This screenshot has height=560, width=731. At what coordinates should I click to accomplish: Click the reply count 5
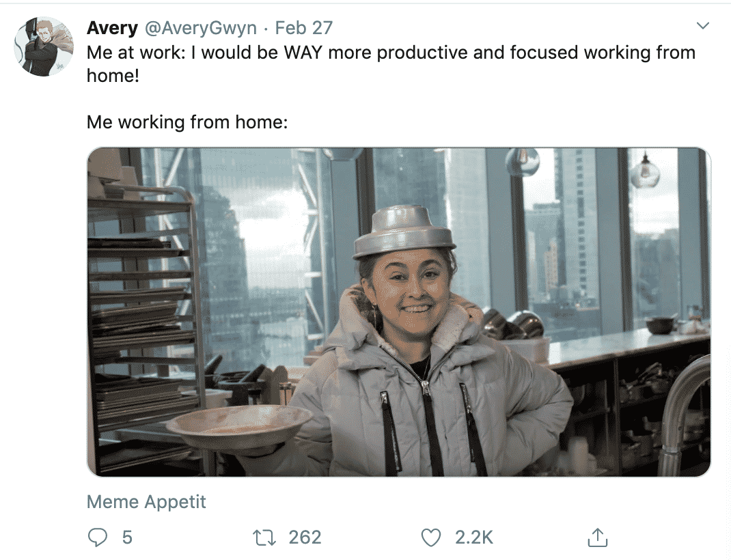click(127, 537)
